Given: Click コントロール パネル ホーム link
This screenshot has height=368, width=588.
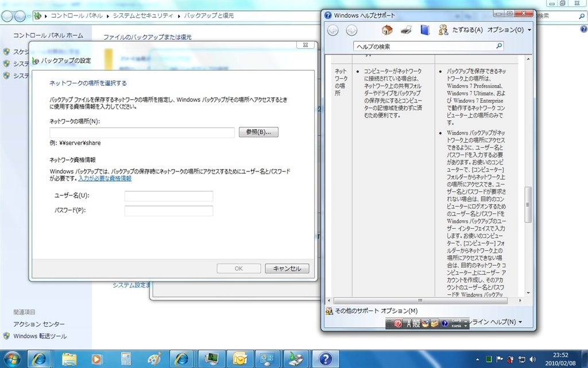Looking at the screenshot, I should pos(48,35).
